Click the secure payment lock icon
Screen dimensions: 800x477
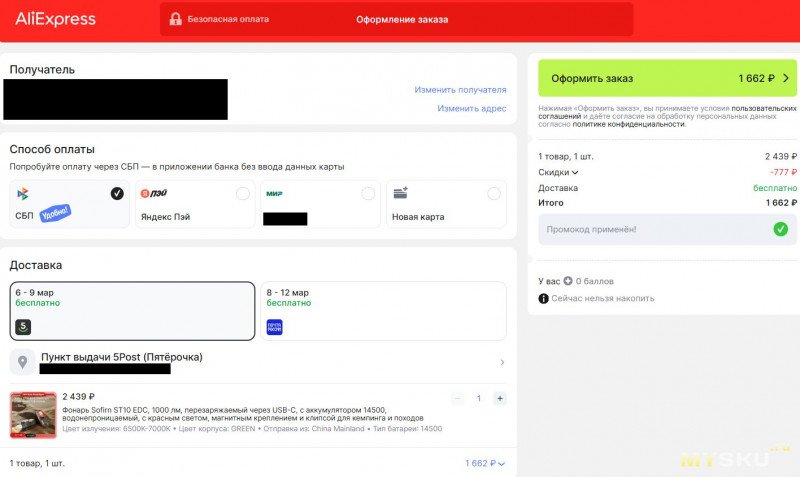point(176,19)
